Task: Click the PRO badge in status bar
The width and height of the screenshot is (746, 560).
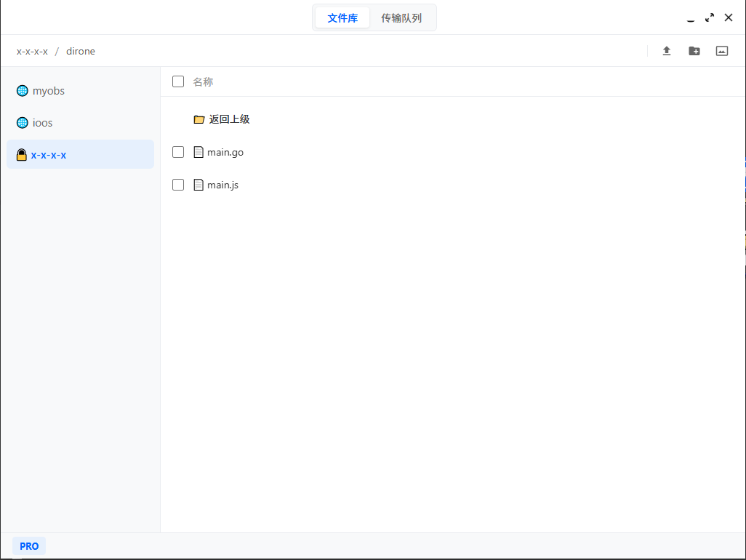Action: [x=29, y=546]
